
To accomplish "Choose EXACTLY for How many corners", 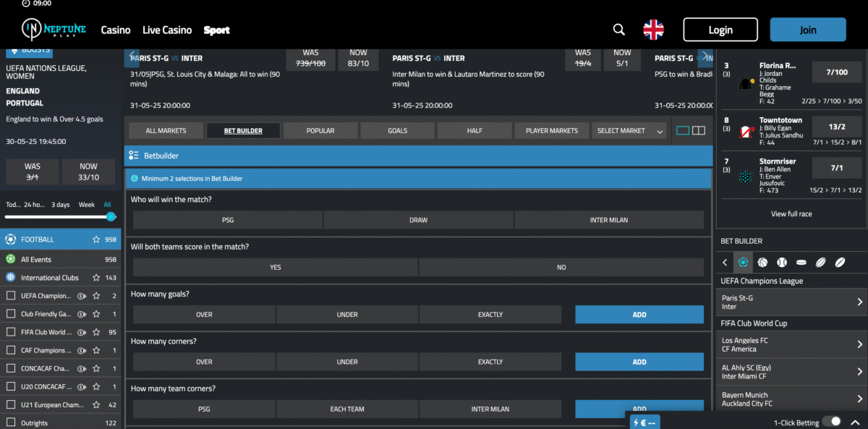I will click(490, 362).
